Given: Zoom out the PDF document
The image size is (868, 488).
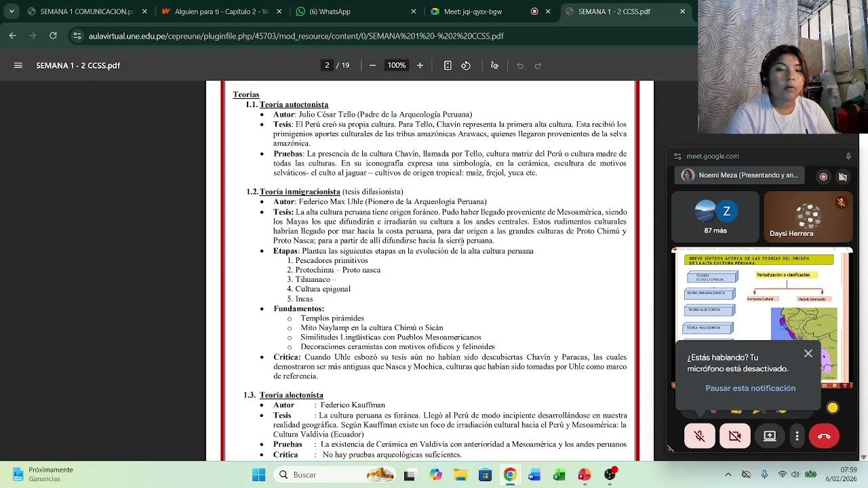Looking at the screenshot, I should click(372, 66).
